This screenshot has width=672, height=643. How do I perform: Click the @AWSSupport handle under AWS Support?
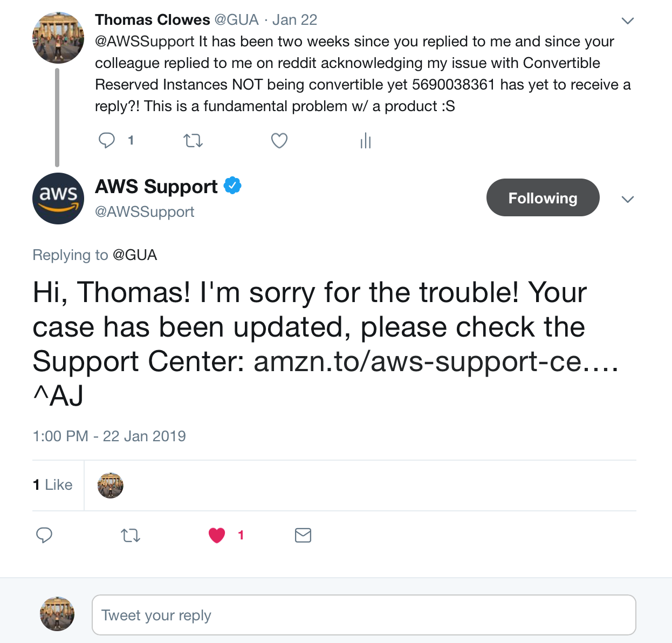point(145,212)
